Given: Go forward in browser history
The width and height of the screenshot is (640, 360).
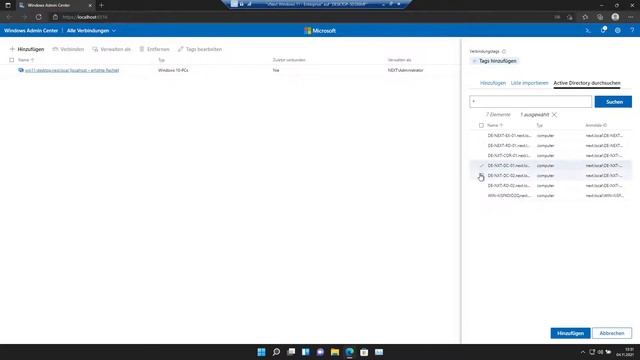Looking at the screenshot, I should click(24, 17).
